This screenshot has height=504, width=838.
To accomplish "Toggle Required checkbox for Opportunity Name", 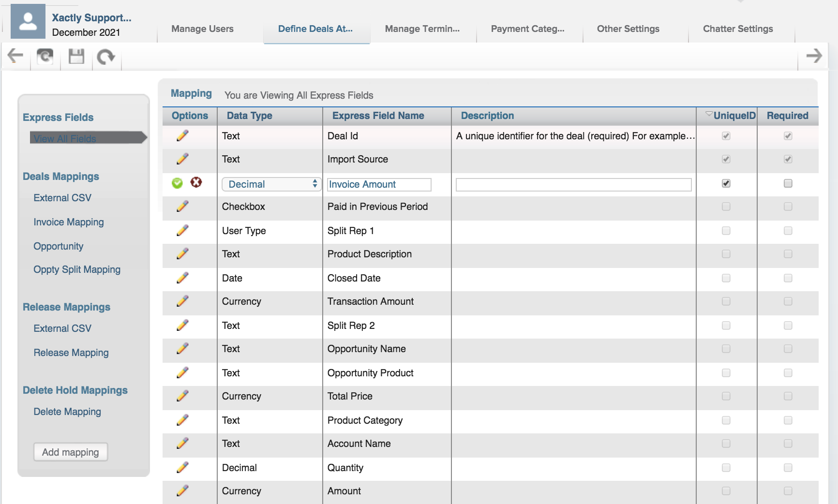I will tap(788, 349).
